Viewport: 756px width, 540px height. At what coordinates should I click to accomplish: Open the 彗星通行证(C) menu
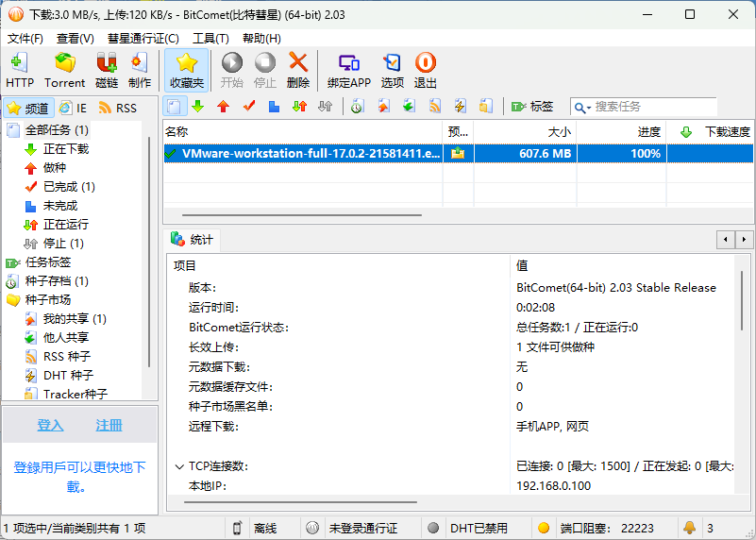point(143,39)
